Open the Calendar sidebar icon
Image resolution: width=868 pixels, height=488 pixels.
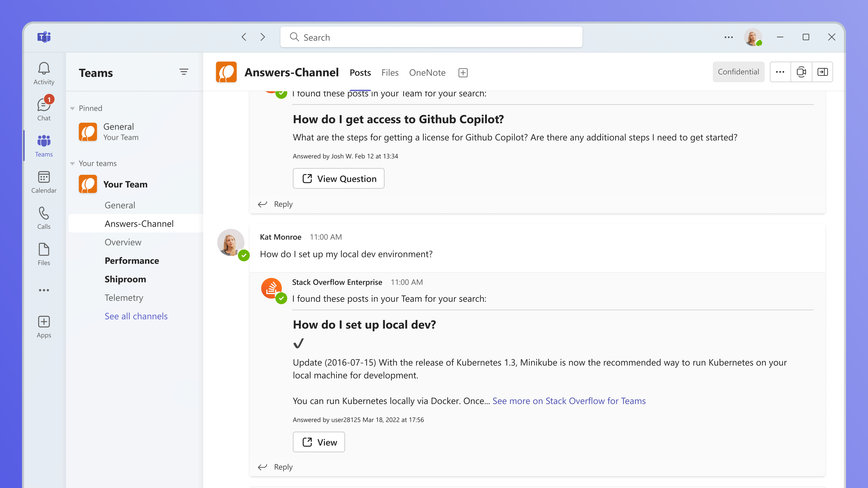[x=44, y=182]
